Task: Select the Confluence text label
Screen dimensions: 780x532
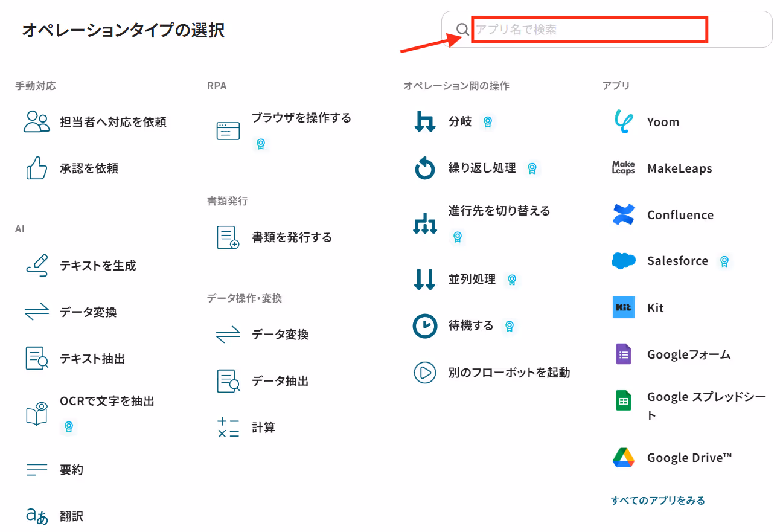Action: [x=680, y=214]
